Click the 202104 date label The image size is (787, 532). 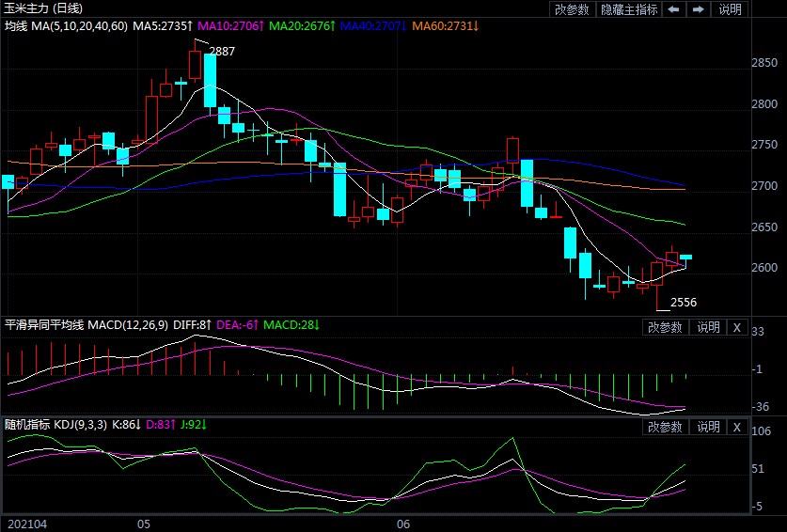pyautogui.click(x=27, y=524)
